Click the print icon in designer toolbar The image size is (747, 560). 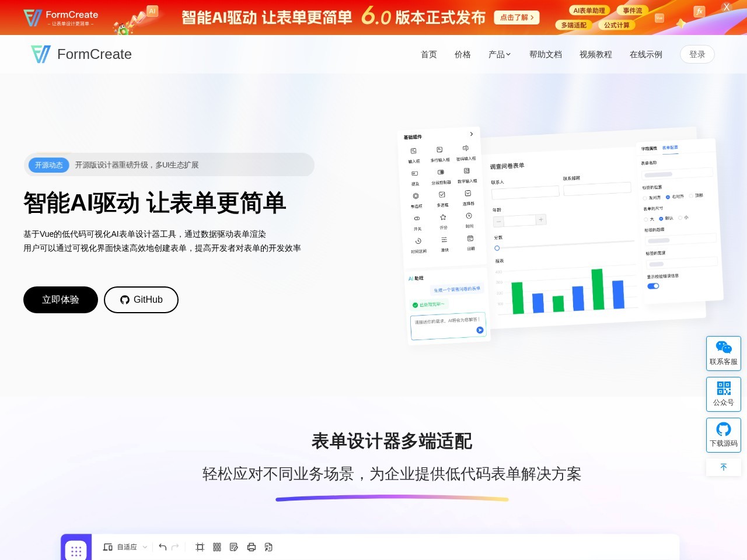pyautogui.click(x=252, y=547)
